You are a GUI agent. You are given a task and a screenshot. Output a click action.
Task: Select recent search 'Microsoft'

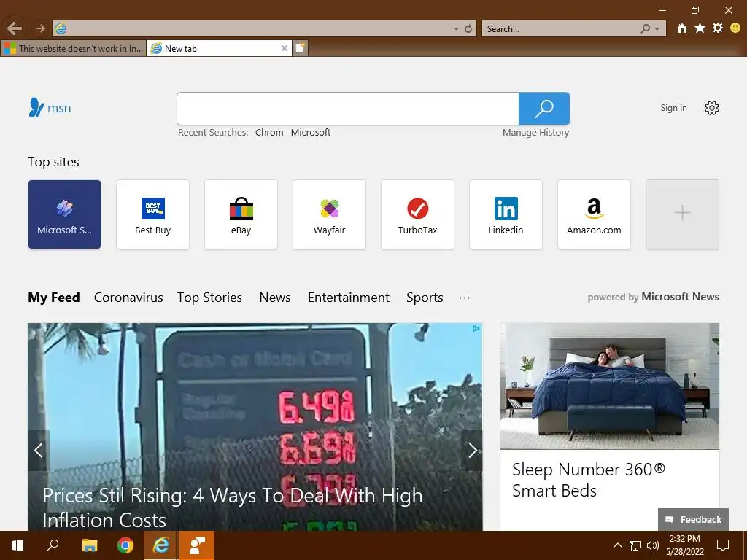tap(311, 133)
